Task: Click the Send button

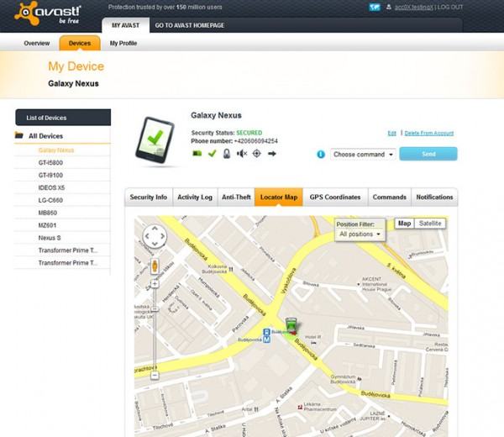Action: point(428,154)
